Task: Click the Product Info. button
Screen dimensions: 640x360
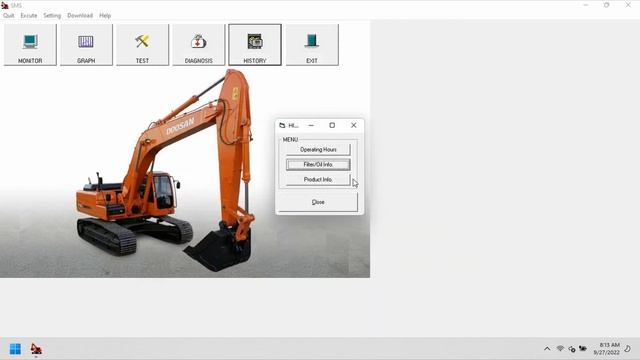Action: (x=318, y=180)
